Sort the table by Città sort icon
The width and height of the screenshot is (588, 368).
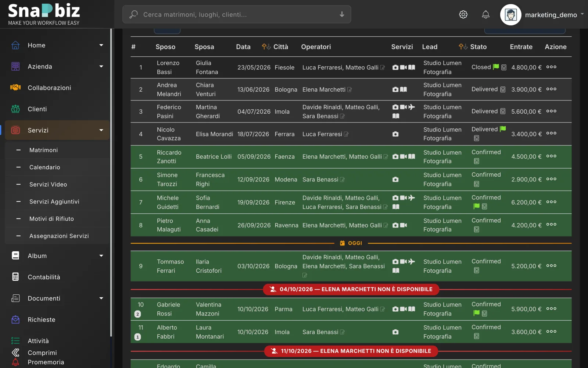tap(266, 47)
